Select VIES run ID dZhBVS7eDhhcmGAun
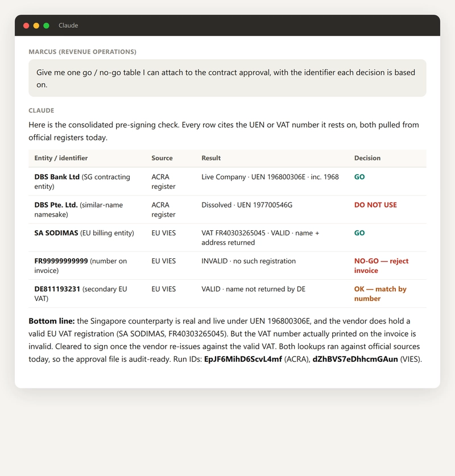This screenshot has height=476, width=455. point(355,359)
